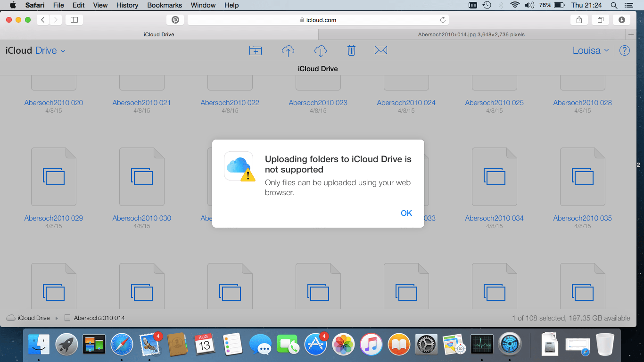Select the Abersoch2010 029 thumbnail
Viewport: 644px width, 362px height.
pyautogui.click(x=53, y=176)
